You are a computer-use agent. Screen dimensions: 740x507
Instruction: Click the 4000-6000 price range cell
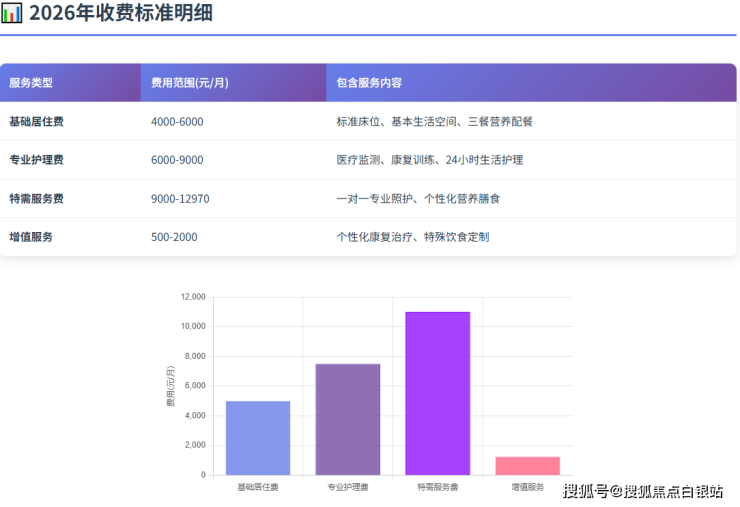pos(177,121)
